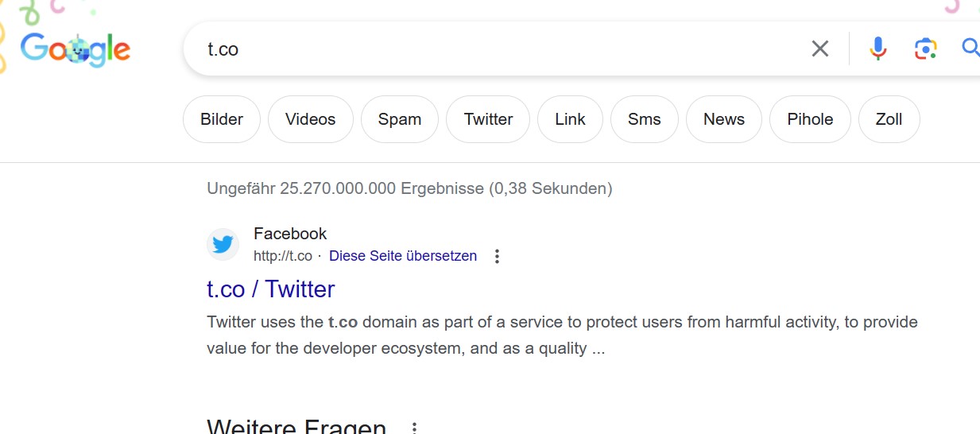980x434 pixels.
Task: Click Diese Seite übersetzen link
Action: coord(402,256)
